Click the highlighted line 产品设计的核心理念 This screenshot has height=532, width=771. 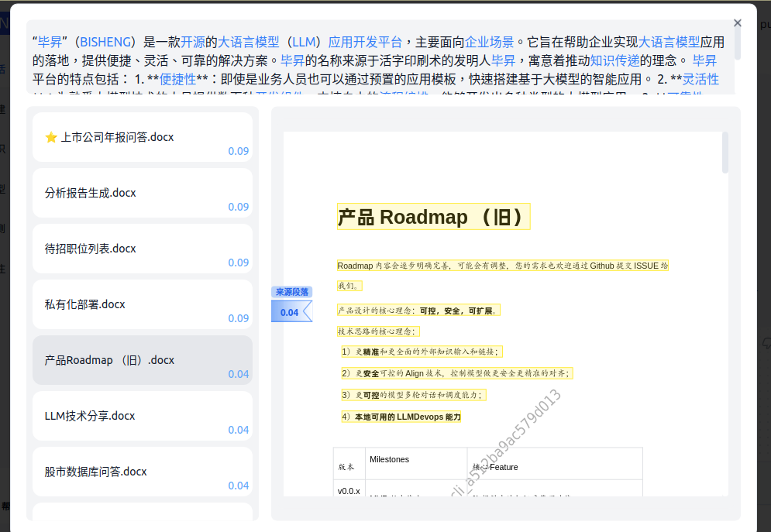(x=418, y=311)
